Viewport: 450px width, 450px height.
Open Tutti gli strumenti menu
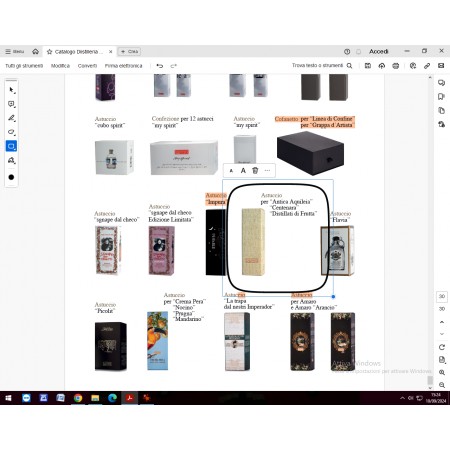pos(24,66)
